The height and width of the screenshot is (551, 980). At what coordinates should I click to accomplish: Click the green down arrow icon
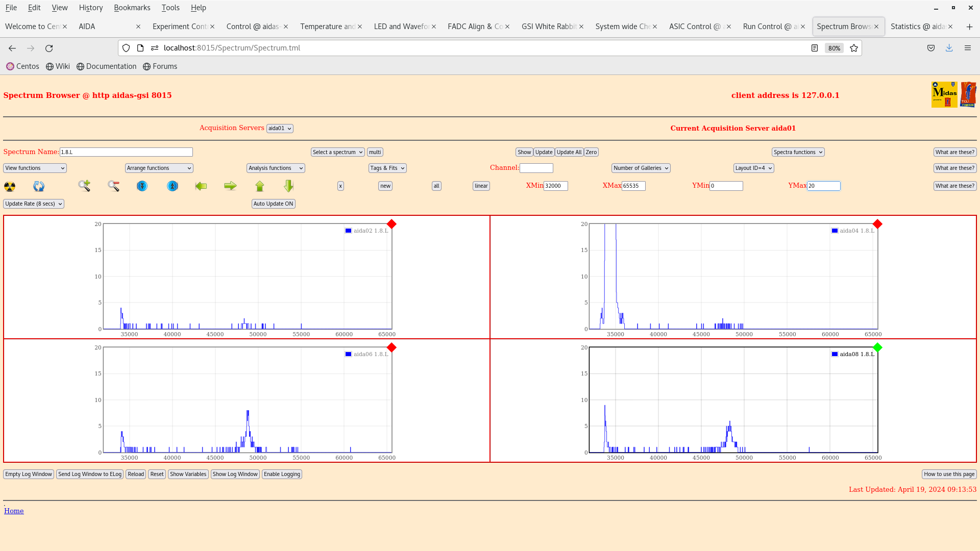(x=289, y=186)
